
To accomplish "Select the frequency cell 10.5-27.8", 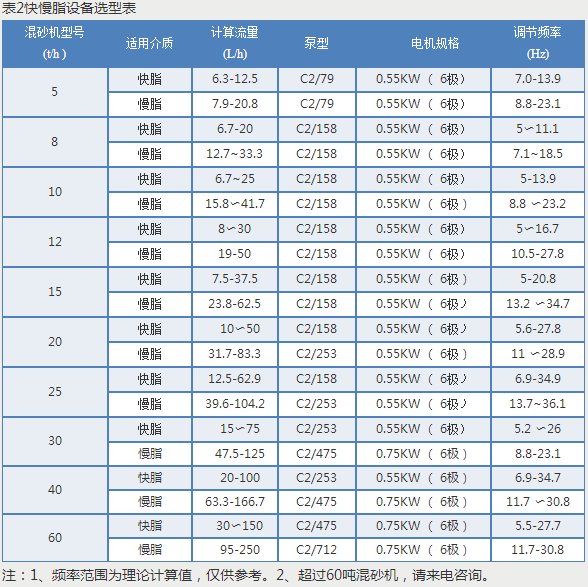I will pos(538,254).
